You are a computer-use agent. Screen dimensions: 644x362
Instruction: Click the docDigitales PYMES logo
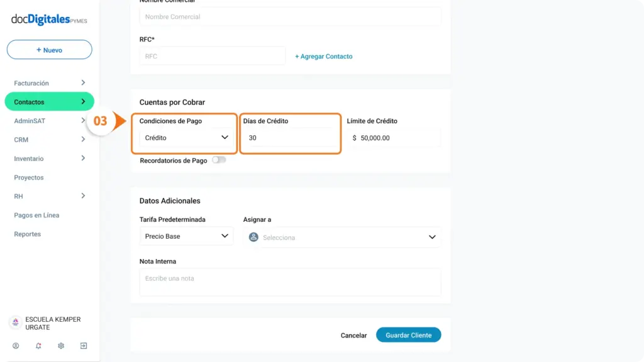click(49, 19)
